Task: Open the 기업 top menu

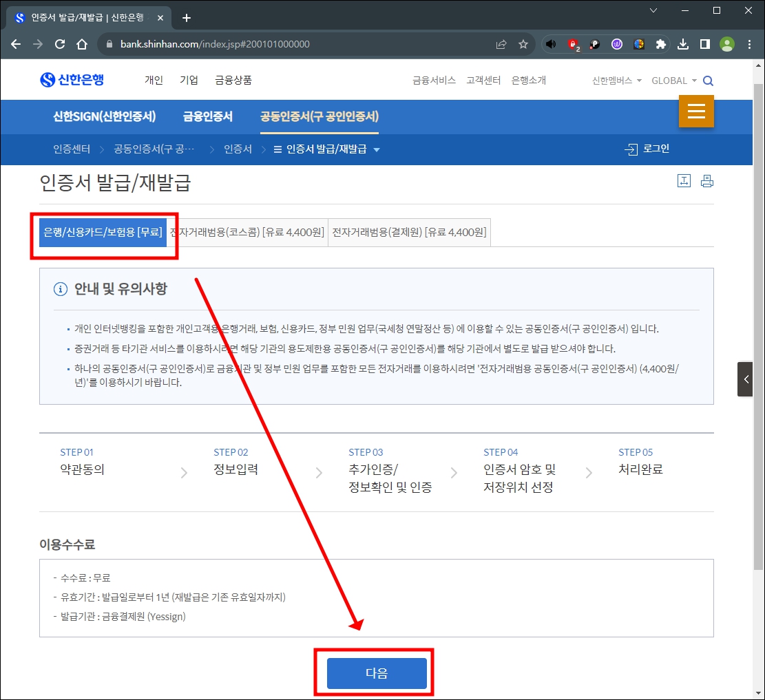Action: (x=189, y=80)
